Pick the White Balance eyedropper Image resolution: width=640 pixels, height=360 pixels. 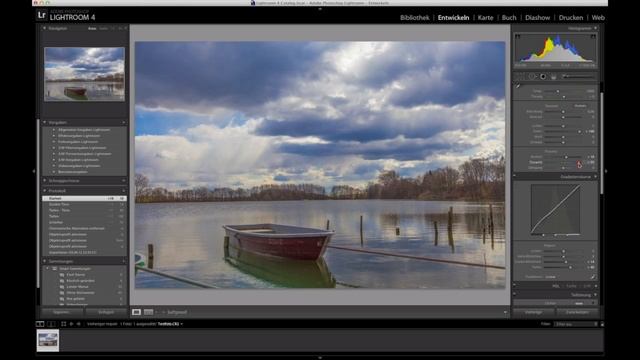(x=518, y=86)
